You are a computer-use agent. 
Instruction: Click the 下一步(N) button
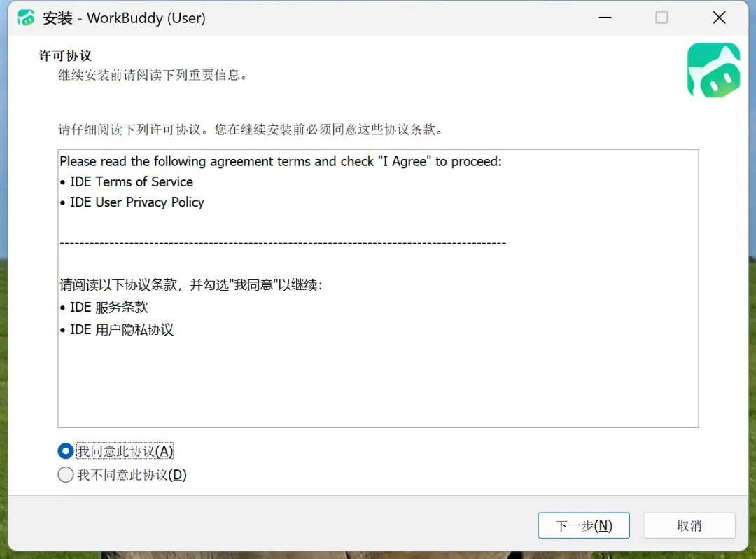click(584, 525)
